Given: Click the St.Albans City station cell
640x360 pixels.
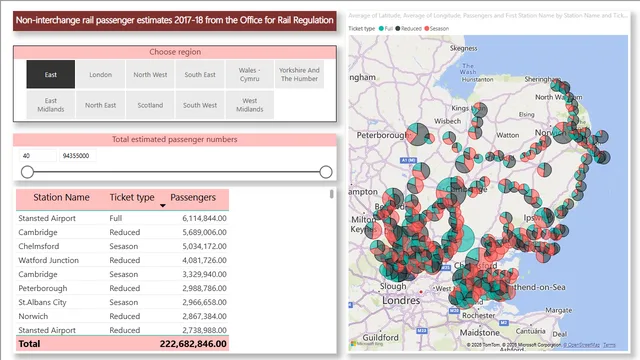Looking at the screenshot, I should [42, 302].
